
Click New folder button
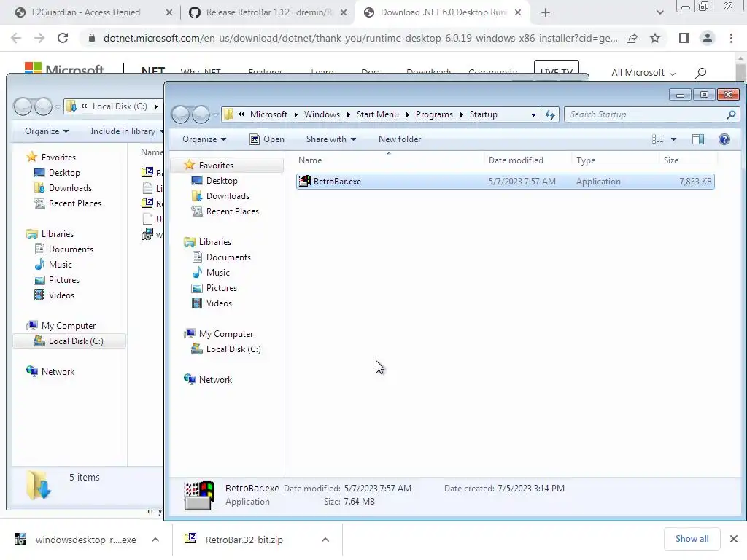coord(400,139)
